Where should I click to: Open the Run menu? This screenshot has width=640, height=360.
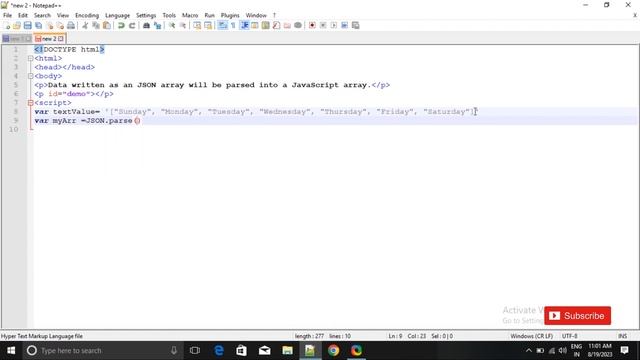[x=209, y=15]
